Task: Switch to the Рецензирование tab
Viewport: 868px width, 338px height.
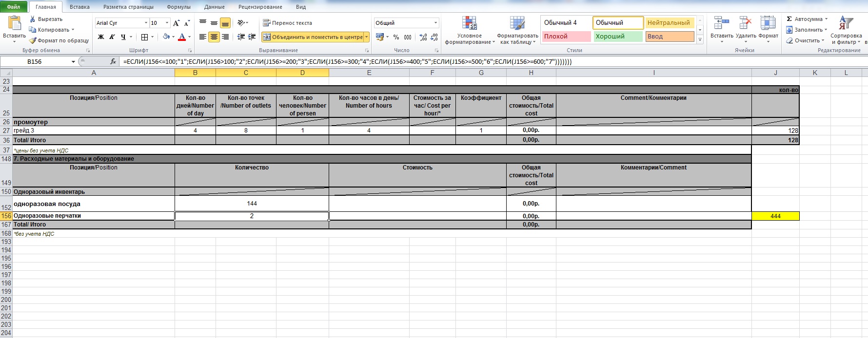Action: click(x=260, y=7)
